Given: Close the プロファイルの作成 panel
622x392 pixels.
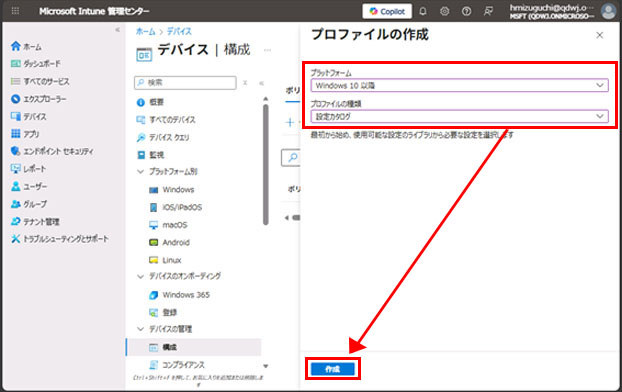Looking at the screenshot, I should point(599,35).
